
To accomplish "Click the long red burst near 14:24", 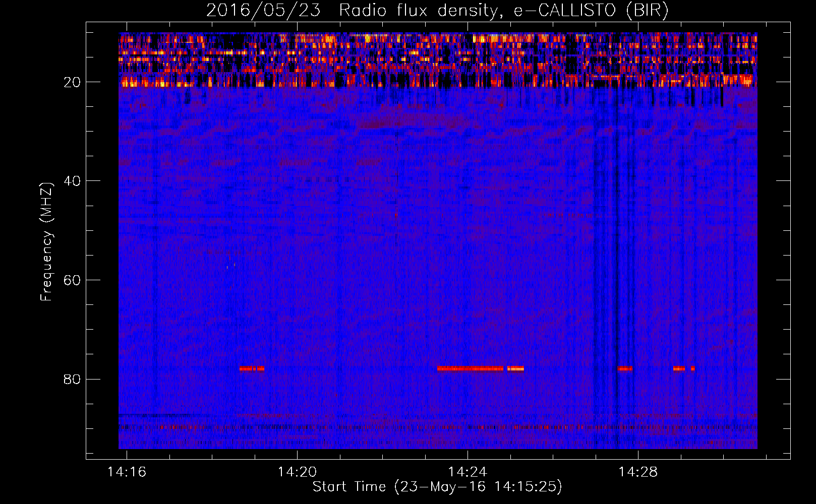I will (x=470, y=368).
